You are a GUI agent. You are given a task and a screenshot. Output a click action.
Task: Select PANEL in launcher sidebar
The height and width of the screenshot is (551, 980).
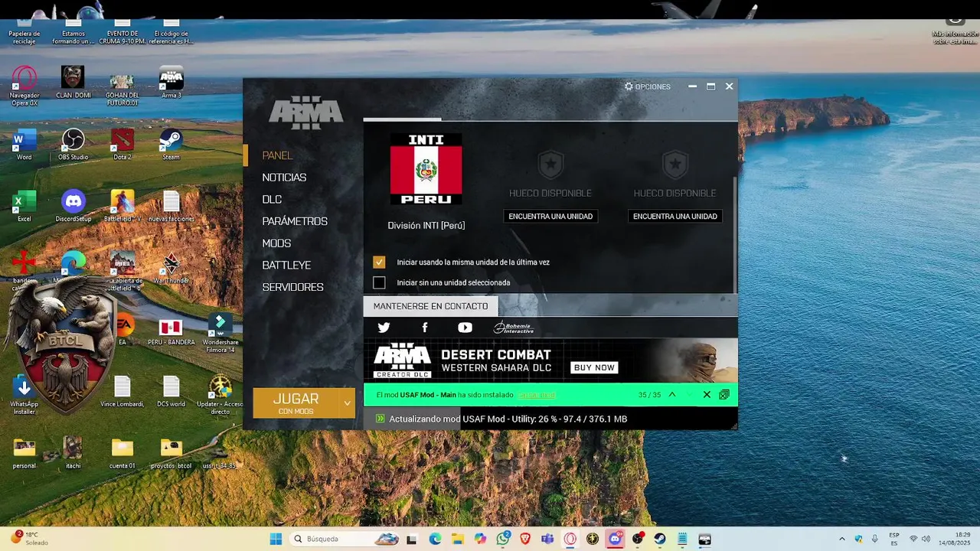coord(277,155)
